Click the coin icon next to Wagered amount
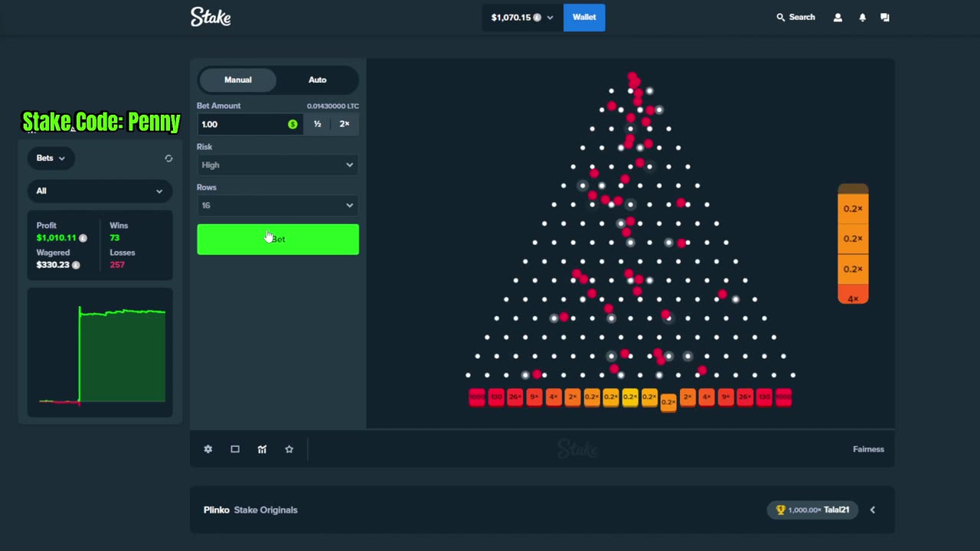980x551 pixels. pyautogui.click(x=76, y=265)
